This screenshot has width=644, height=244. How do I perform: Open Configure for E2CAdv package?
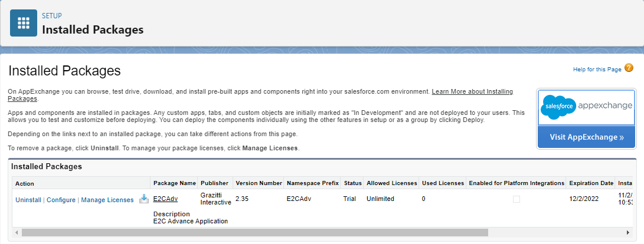click(61, 200)
